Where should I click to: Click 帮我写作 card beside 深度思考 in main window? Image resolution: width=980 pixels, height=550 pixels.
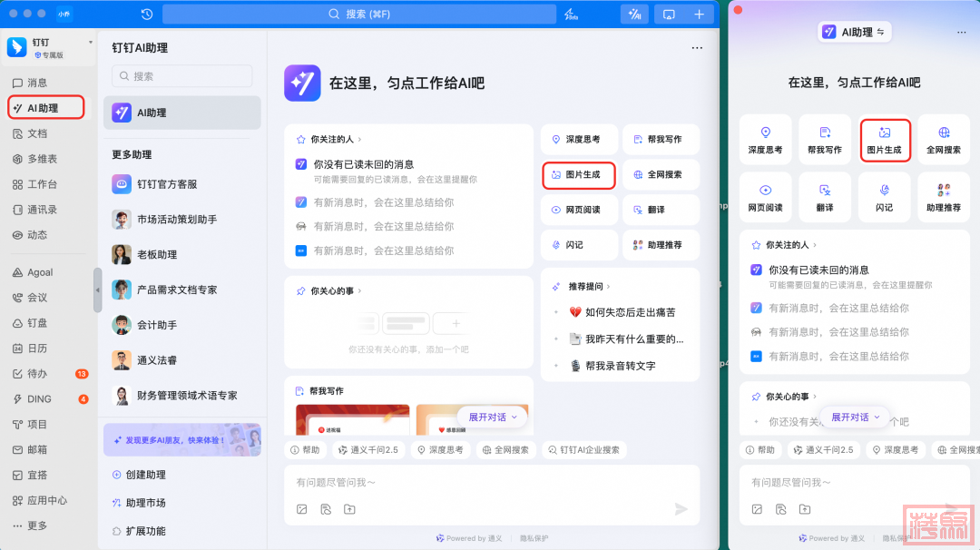click(661, 140)
